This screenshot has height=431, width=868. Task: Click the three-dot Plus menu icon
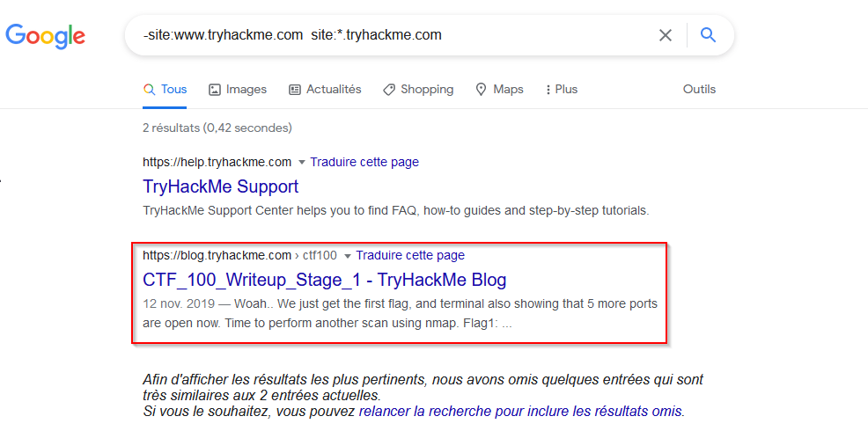(548, 90)
